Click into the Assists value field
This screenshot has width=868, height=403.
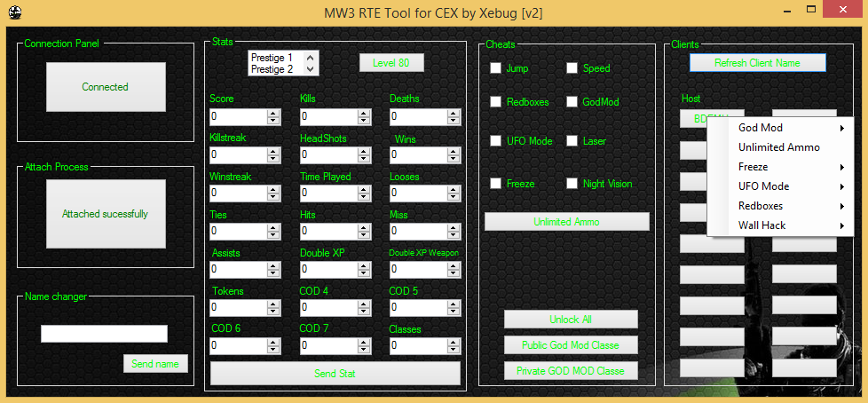(238, 270)
